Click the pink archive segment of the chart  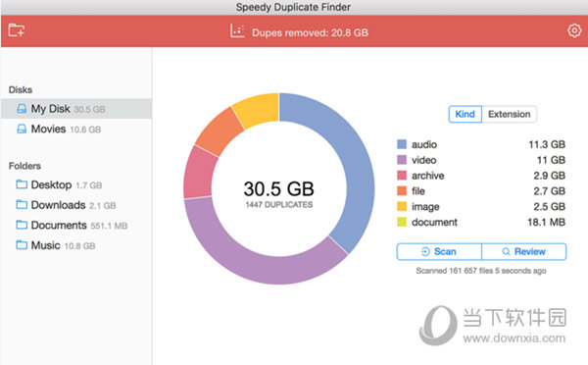[x=198, y=174]
